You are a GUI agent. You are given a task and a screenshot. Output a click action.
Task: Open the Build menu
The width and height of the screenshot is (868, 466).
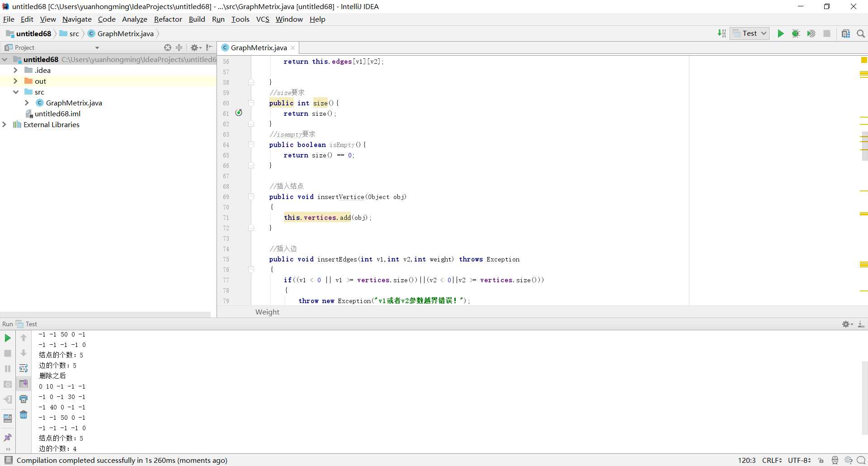point(197,19)
